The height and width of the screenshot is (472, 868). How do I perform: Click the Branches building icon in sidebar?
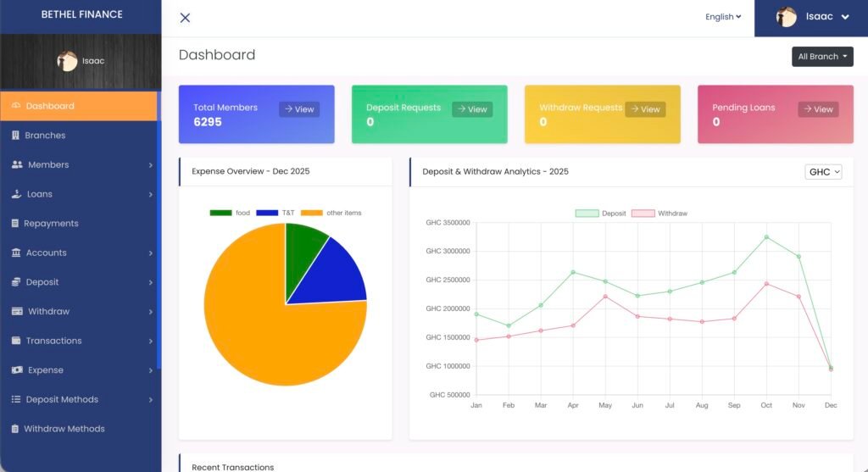[x=15, y=136]
